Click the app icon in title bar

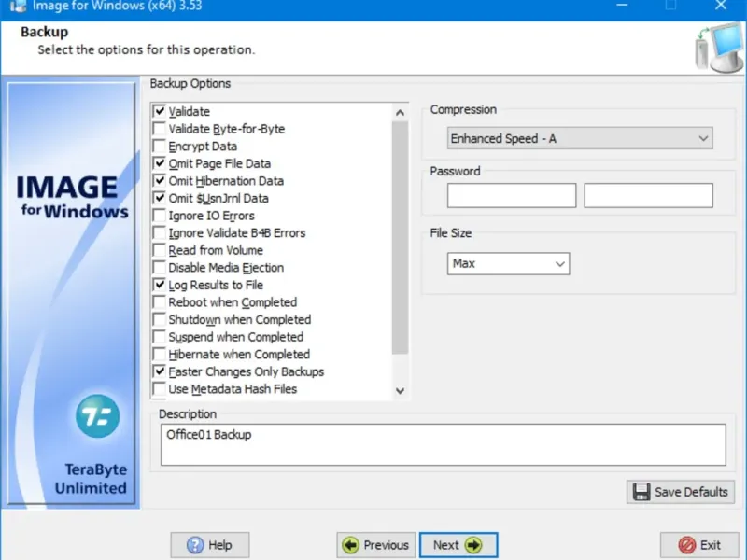(x=18, y=7)
